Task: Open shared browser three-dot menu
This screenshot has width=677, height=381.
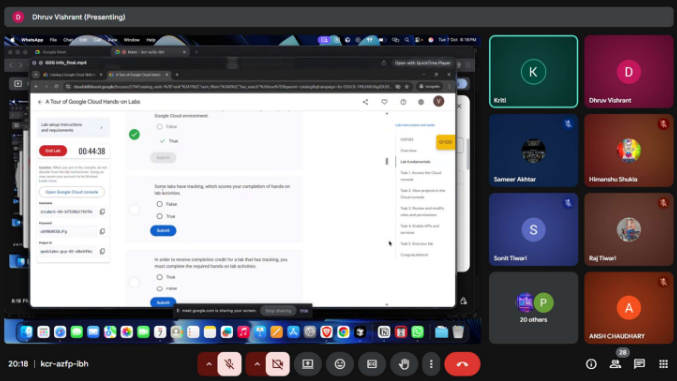Action: tap(449, 87)
